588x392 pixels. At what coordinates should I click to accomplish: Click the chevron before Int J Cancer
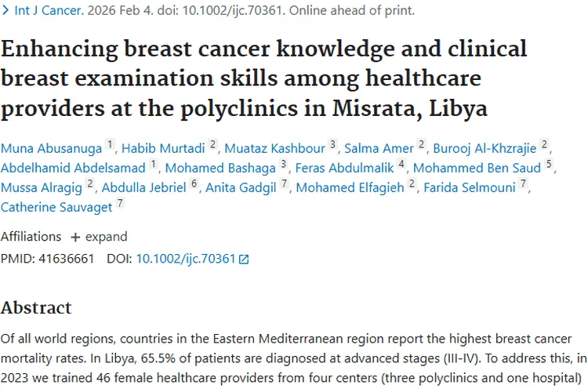point(6,11)
